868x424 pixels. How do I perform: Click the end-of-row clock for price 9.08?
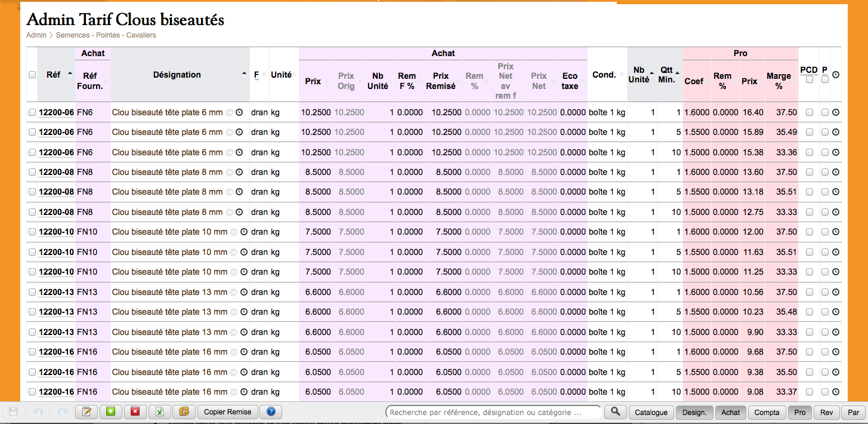836,392
